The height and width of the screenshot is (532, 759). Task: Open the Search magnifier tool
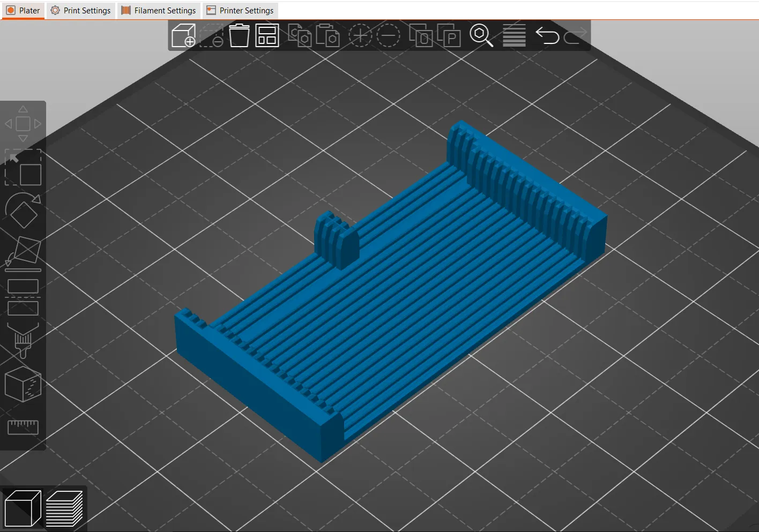point(481,36)
